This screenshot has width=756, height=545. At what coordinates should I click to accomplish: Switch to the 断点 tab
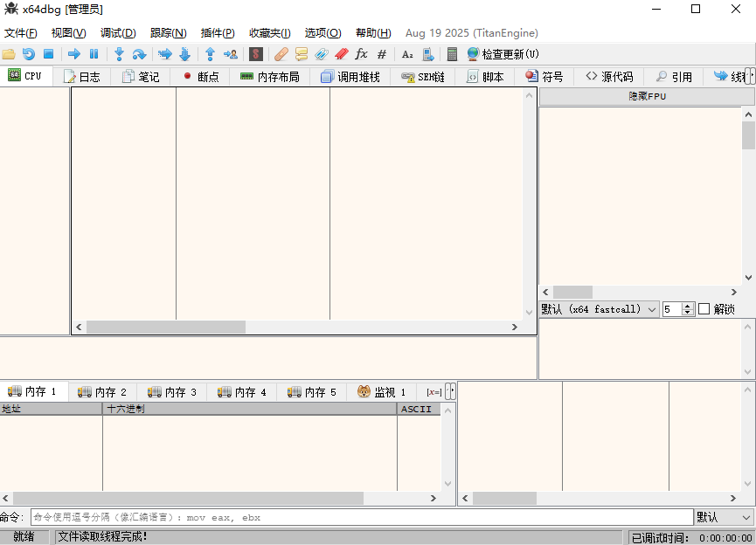pos(200,77)
